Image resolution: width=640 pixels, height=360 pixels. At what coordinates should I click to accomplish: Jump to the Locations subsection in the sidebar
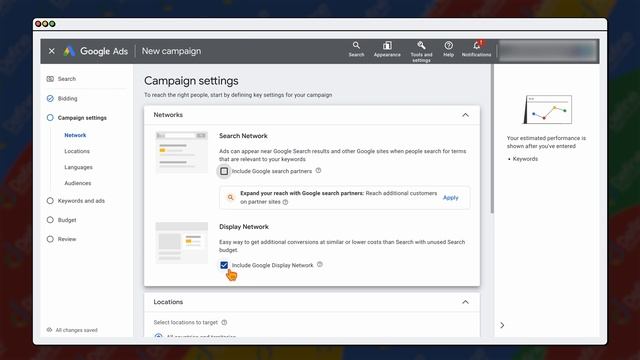(77, 151)
